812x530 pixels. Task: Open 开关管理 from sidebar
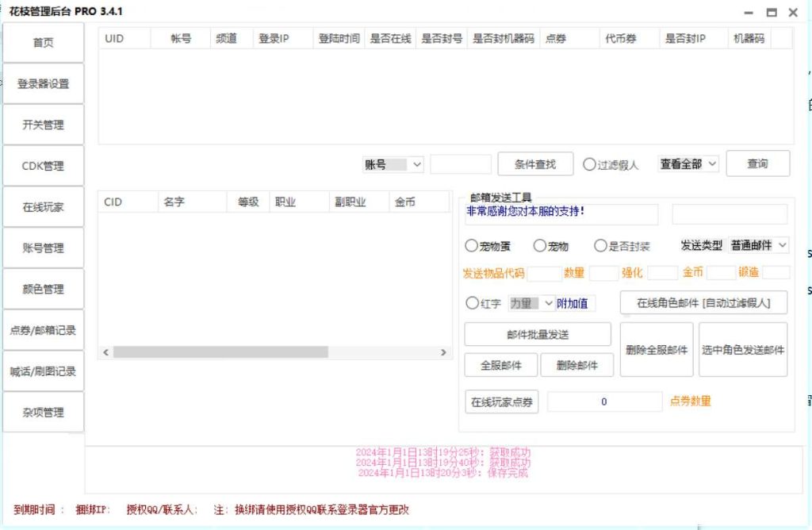[x=44, y=125]
